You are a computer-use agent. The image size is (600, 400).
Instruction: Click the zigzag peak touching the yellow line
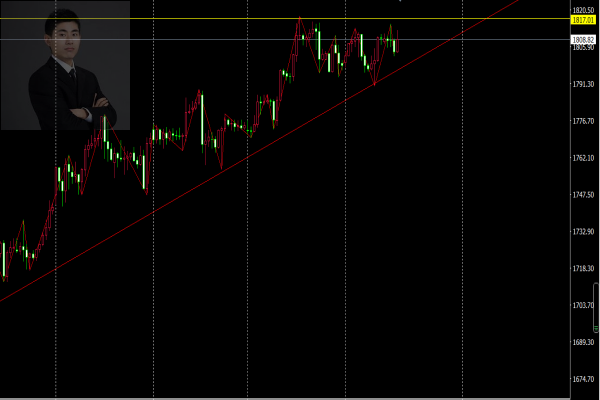click(x=300, y=18)
